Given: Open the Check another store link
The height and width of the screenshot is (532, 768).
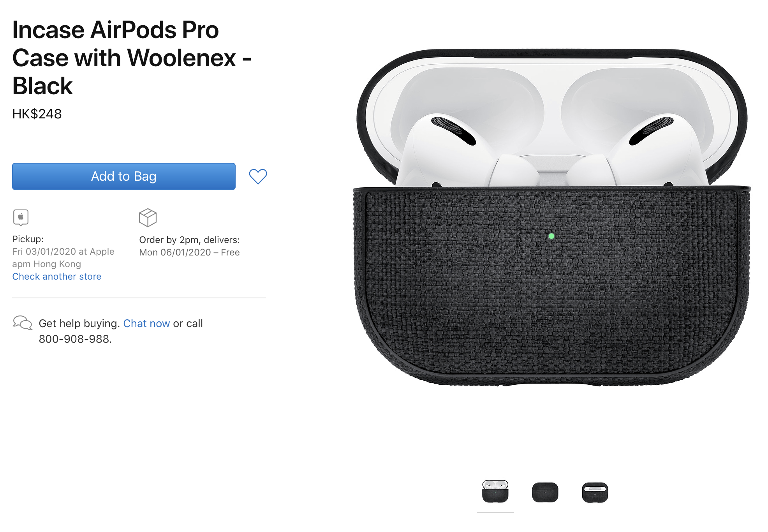Looking at the screenshot, I should [x=57, y=277].
